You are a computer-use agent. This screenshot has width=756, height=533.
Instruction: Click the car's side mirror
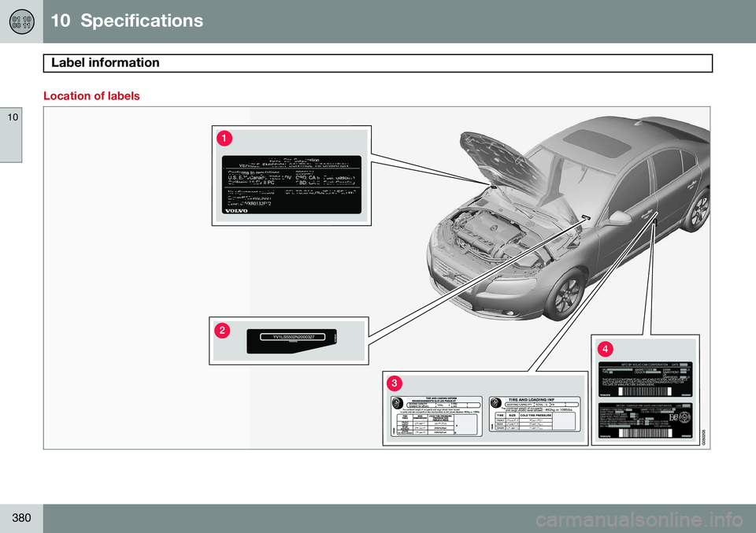point(619,218)
